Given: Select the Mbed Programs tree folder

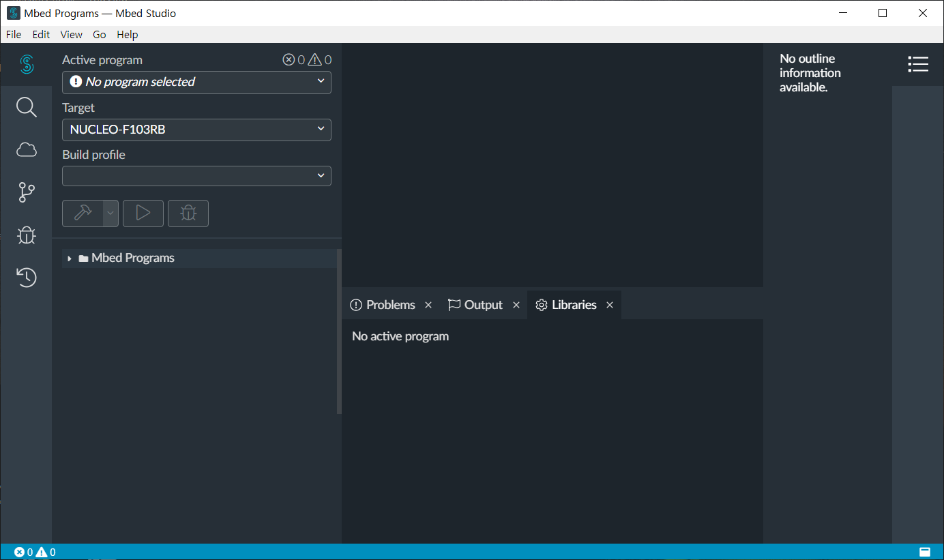Looking at the screenshot, I should click(199, 259).
